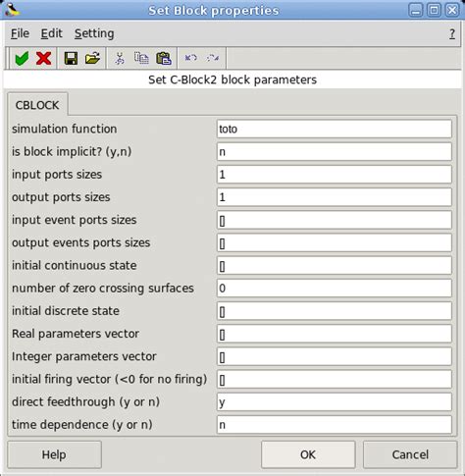Click the input ports sizes field
This screenshot has width=465, height=476.
pos(335,175)
